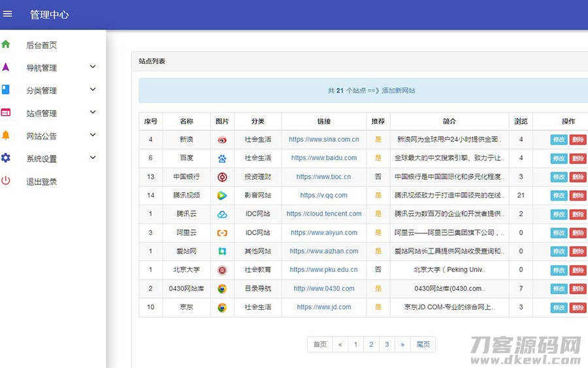Click the 退出登录 power icon

coord(6,181)
